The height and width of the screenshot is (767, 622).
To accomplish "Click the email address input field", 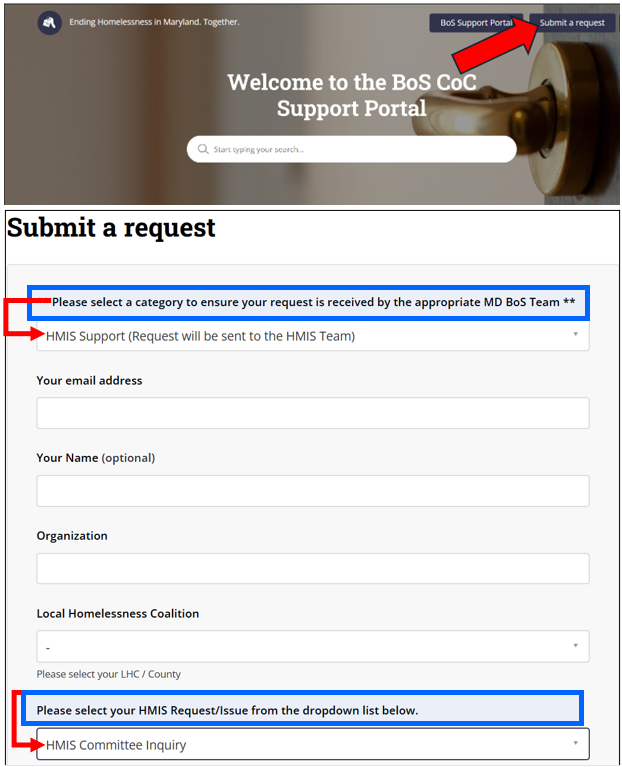I will pyautogui.click(x=312, y=413).
